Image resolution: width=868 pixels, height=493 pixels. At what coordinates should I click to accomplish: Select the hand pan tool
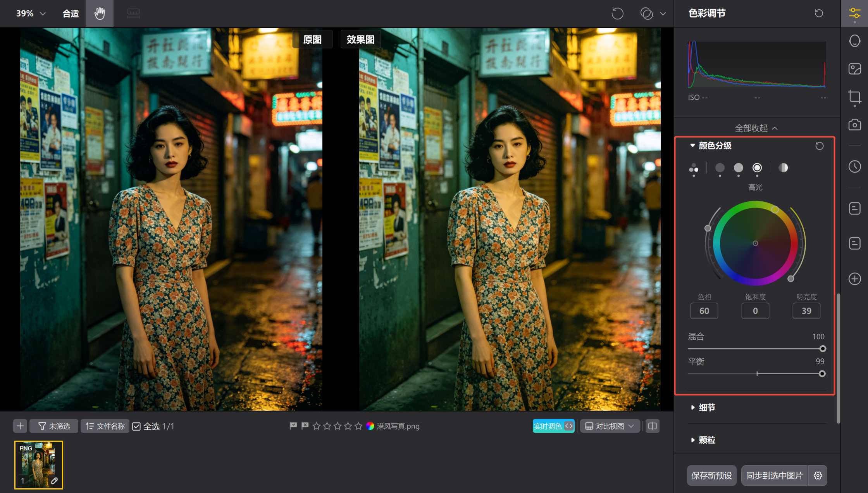[x=100, y=14]
